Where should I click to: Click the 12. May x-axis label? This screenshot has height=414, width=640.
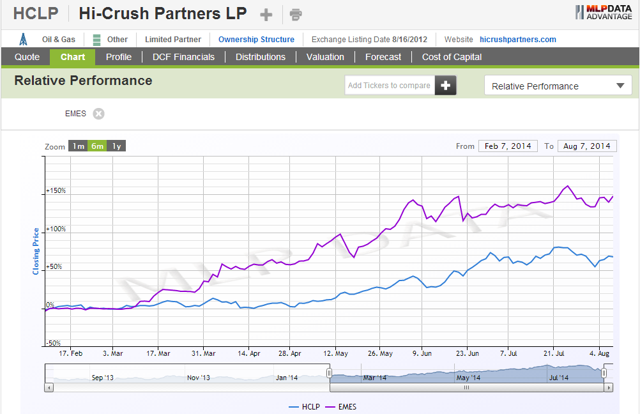point(336,353)
